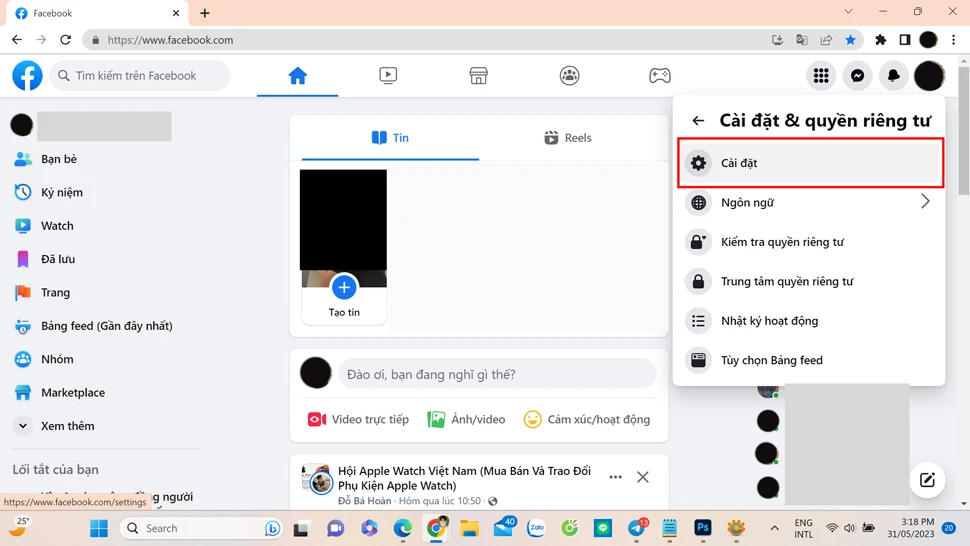Open Photoshop from the taskbar
Image resolution: width=970 pixels, height=546 pixels.
702,528
